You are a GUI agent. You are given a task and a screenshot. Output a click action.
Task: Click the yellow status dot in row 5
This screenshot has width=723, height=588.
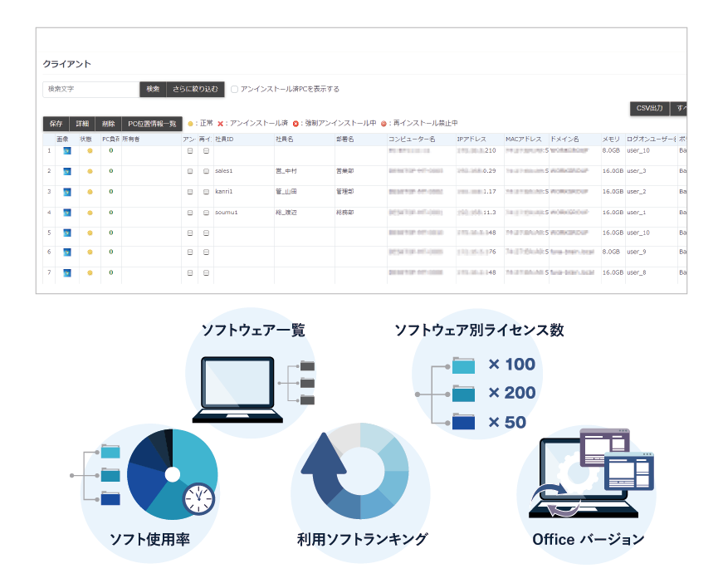coord(90,233)
